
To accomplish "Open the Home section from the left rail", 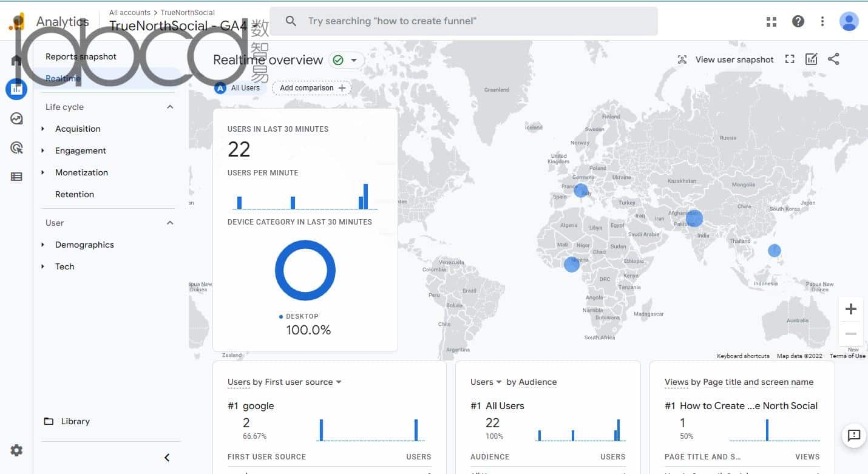I will (16, 60).
